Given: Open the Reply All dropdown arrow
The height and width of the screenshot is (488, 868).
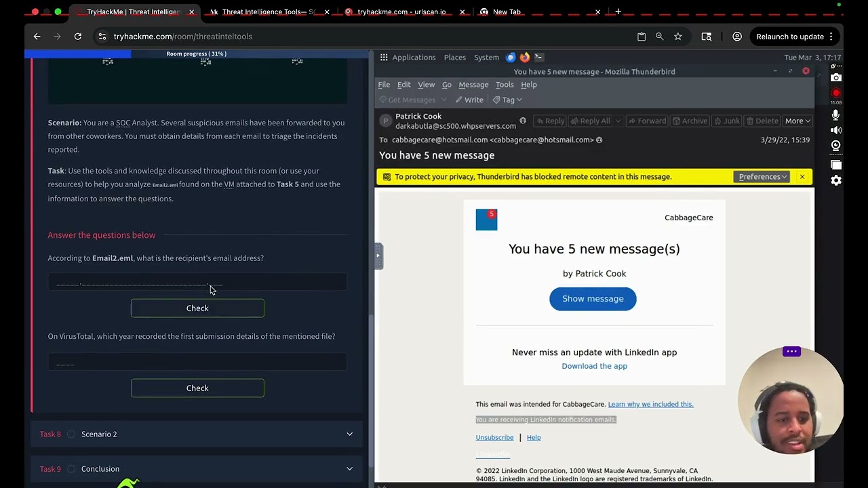Looking at the screenshot, I should click(617, 121).
